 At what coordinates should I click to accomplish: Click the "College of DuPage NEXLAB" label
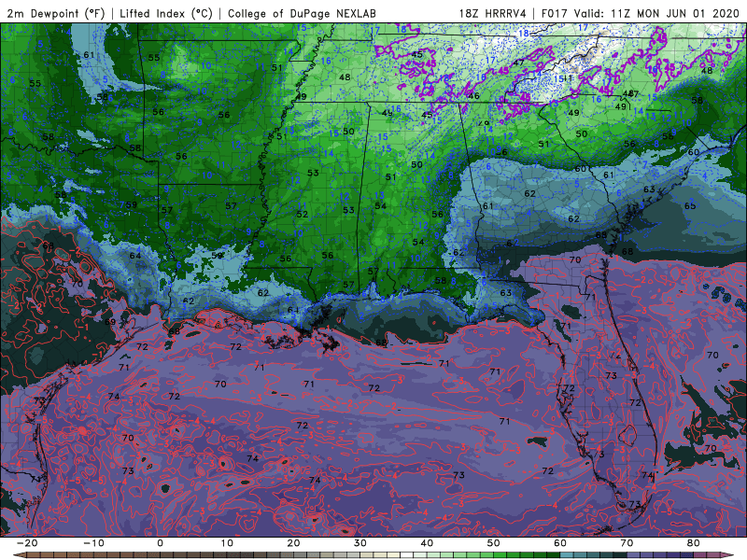tap(302, 13)
